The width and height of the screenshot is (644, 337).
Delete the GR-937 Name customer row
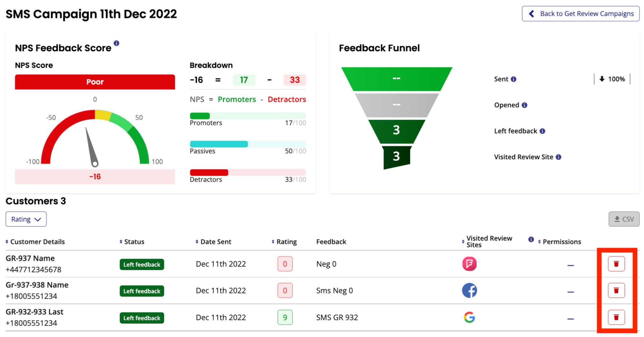616,264
